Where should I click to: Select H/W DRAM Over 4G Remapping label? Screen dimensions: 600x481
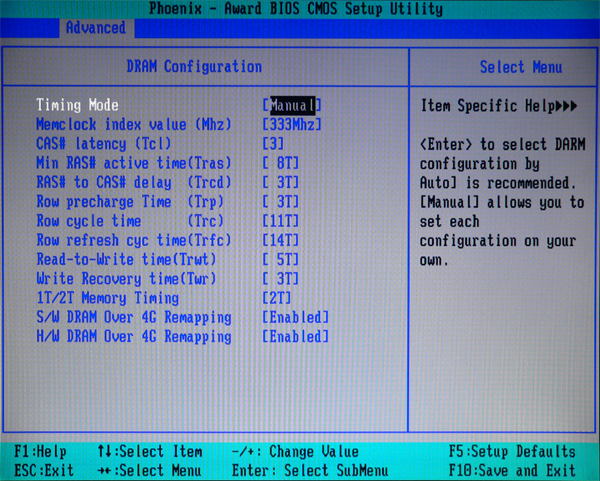pos(134,337)
